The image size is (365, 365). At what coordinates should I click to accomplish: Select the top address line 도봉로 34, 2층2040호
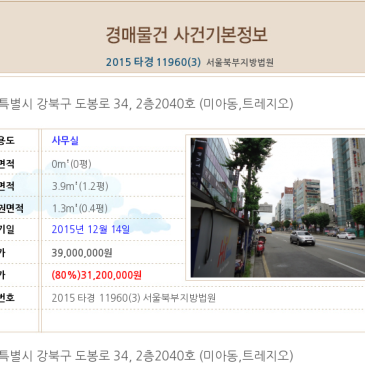146,104
